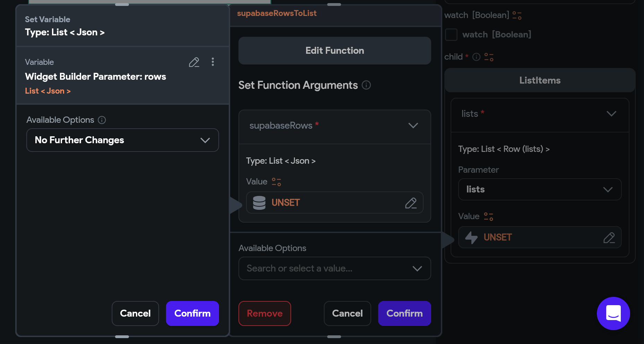Screen dimensions: 644x344
Task: Cancel the function arguments panel
Action: click(347, 313)
